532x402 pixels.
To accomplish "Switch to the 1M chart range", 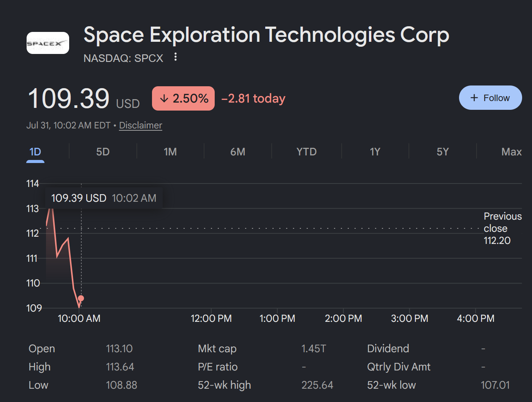I will coord(170,152).
